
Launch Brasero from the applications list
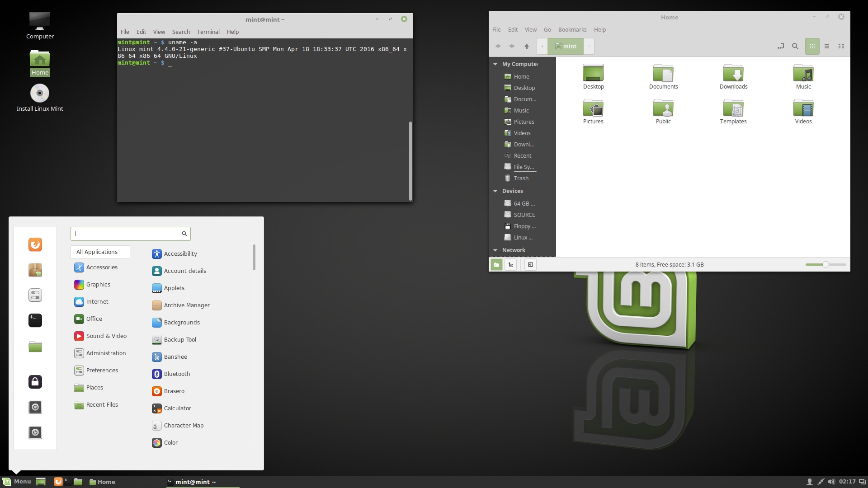(168, 391)
